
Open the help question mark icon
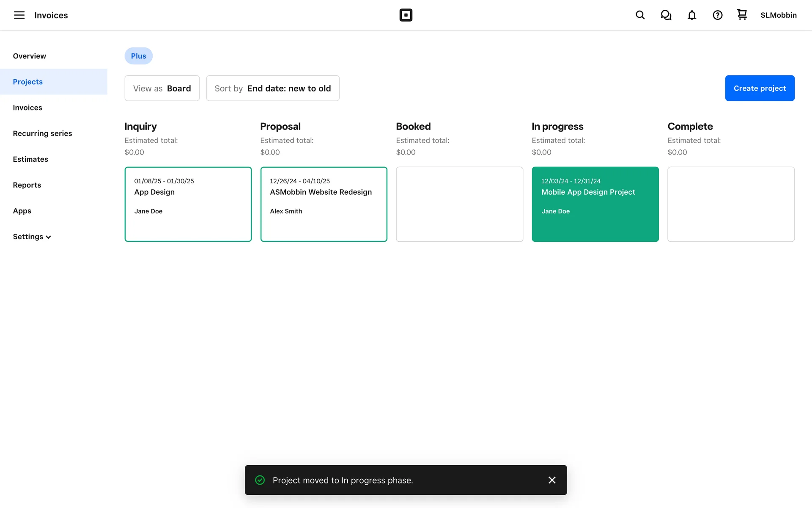[717, 15]
